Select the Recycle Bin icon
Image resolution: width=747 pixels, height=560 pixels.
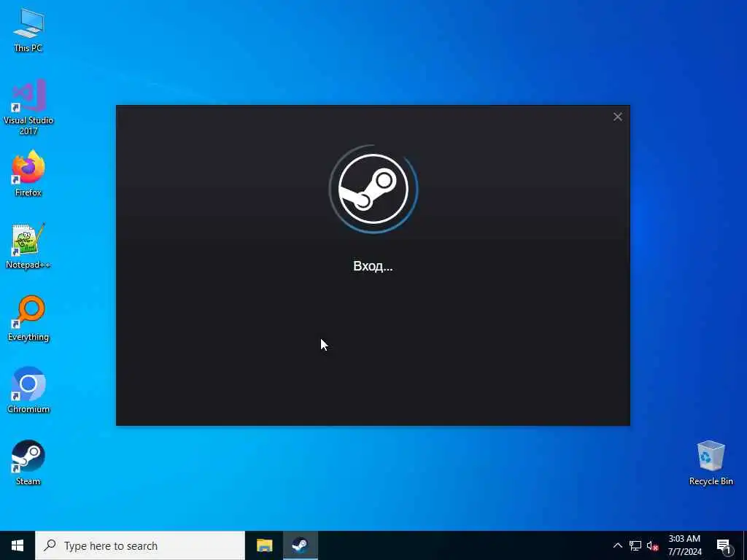711,463
